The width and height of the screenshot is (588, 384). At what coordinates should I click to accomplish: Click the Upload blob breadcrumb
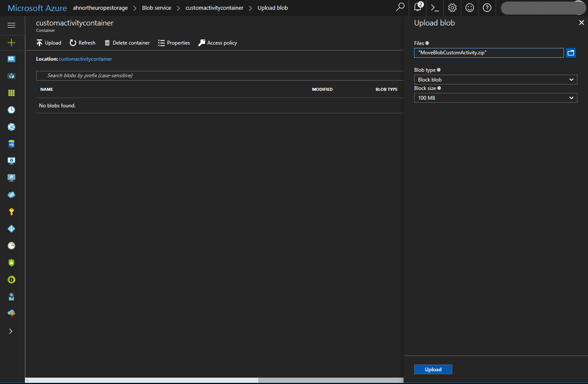273,8
